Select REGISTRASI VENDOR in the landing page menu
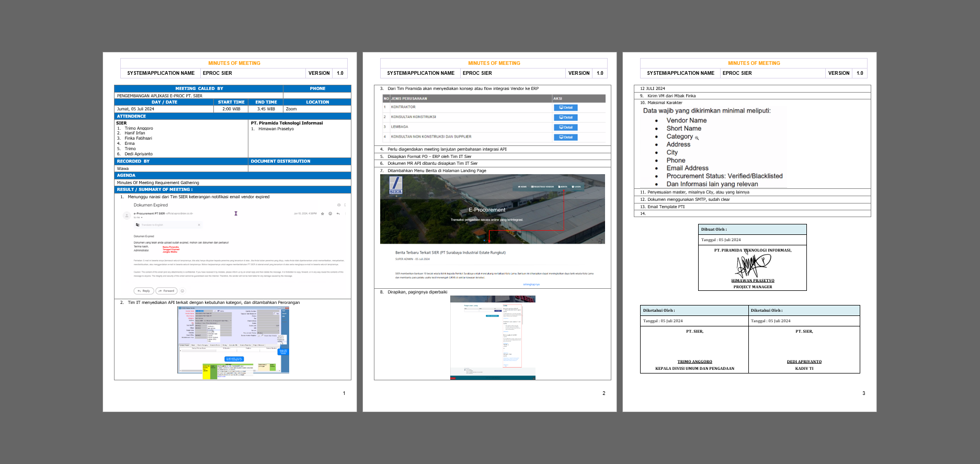980x464 pixels. click(542, 187)
